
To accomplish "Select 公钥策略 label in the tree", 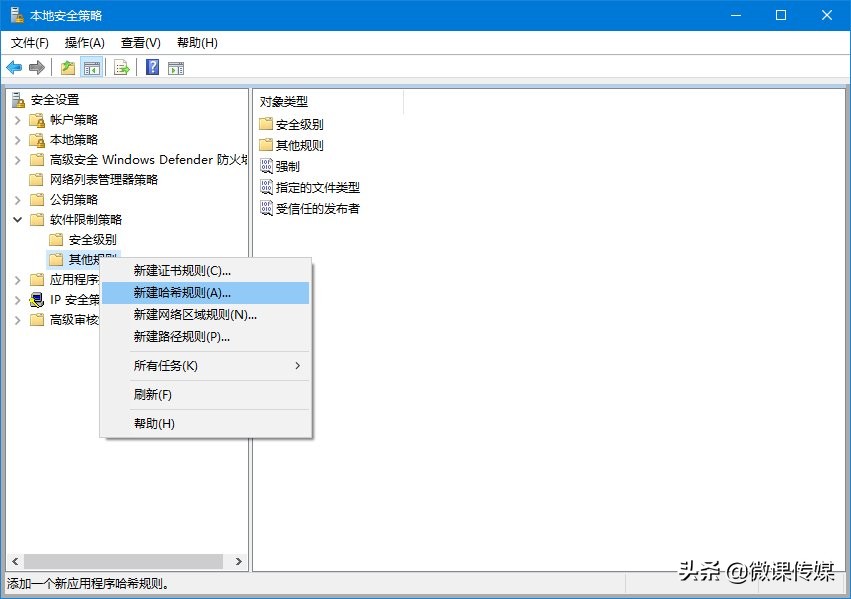I will [74, 200].
